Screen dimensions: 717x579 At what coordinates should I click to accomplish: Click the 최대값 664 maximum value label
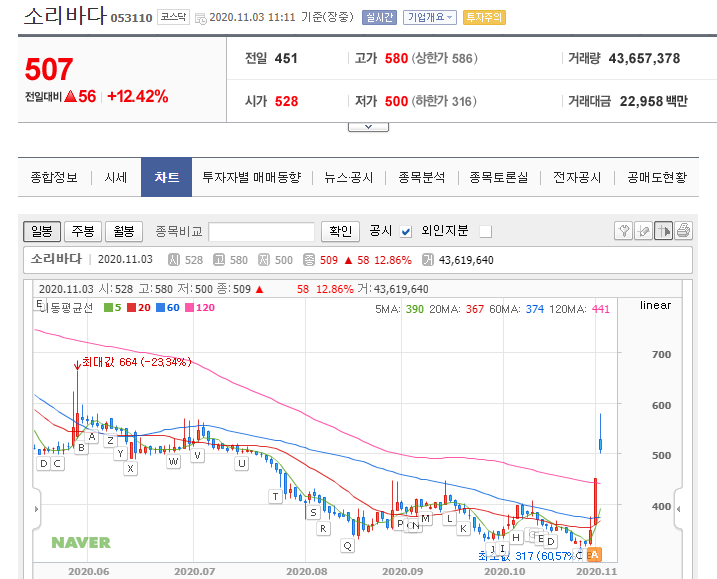click(x=136, y=362)
